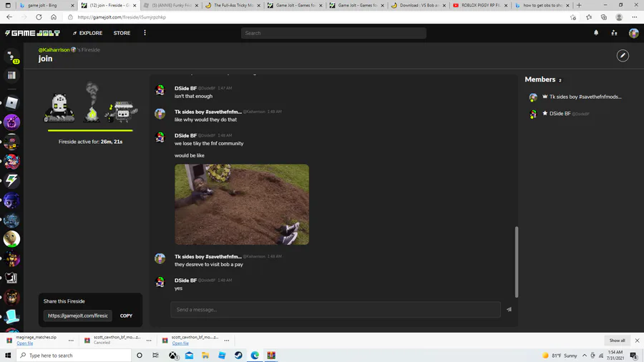Close the downloads bar
Viewport: 644px width, 362px height.
point(637,341)
